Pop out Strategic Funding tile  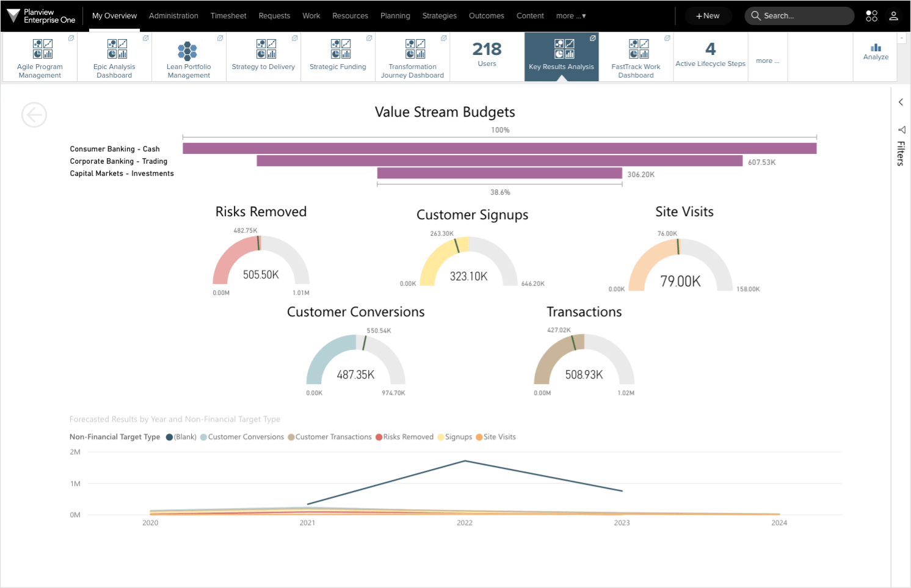click(369, 38)
